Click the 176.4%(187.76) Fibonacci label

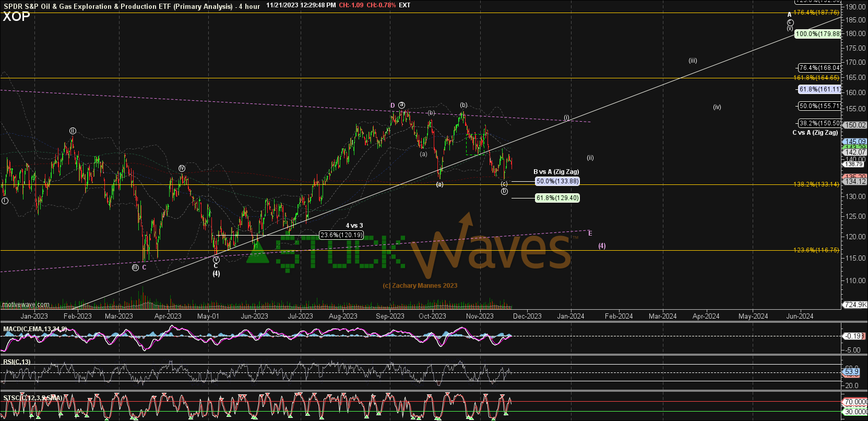(816, 12)
